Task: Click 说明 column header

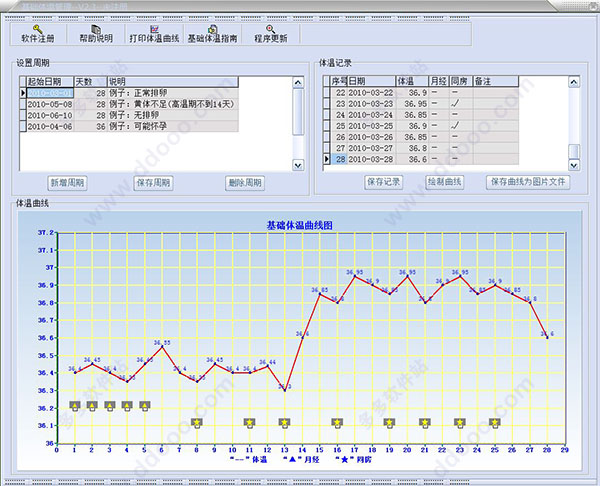Action: click(x=173, y=82)
